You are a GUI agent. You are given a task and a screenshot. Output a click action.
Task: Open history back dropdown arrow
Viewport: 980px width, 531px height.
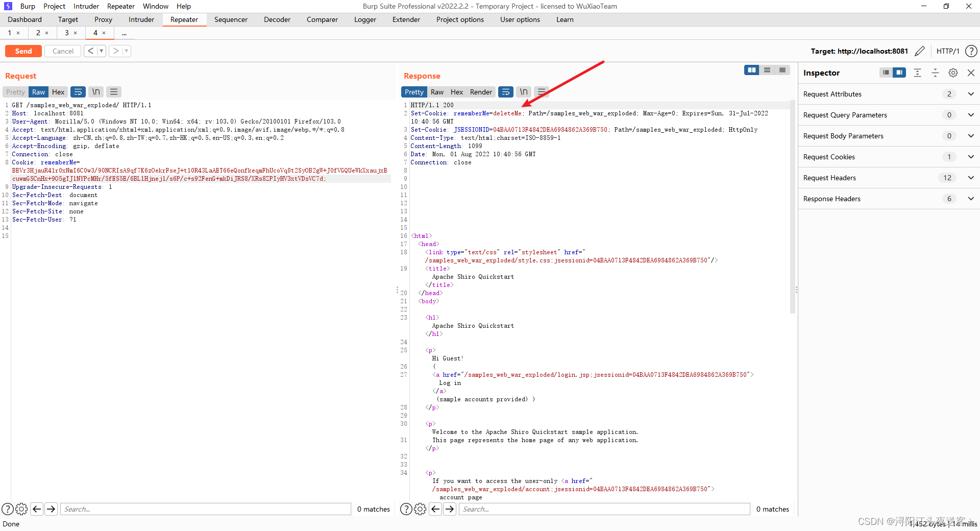(101, 51)
